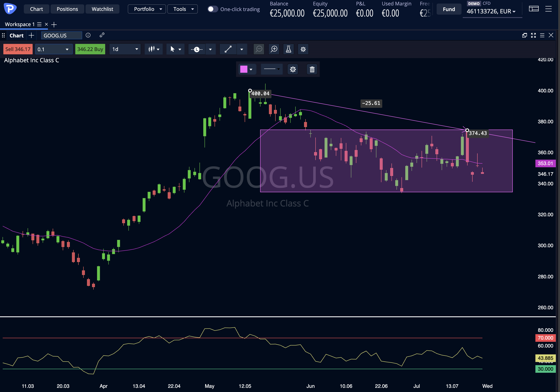
Task: Open drawing settings gear
Action: pyautogui.click(x=293, y=69)
